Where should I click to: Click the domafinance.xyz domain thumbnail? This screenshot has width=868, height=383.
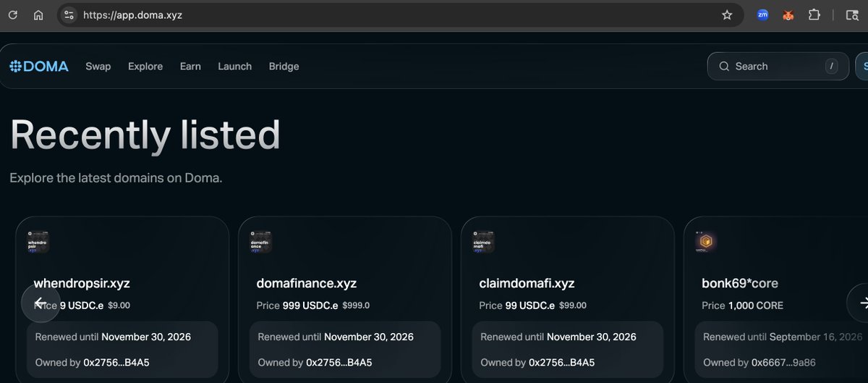[260, 241]
